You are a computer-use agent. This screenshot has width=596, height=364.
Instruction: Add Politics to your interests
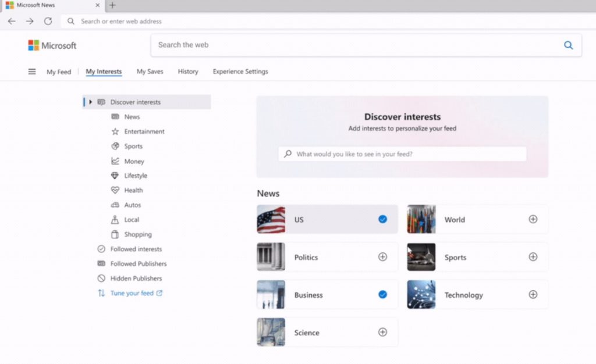click(382, 257)
